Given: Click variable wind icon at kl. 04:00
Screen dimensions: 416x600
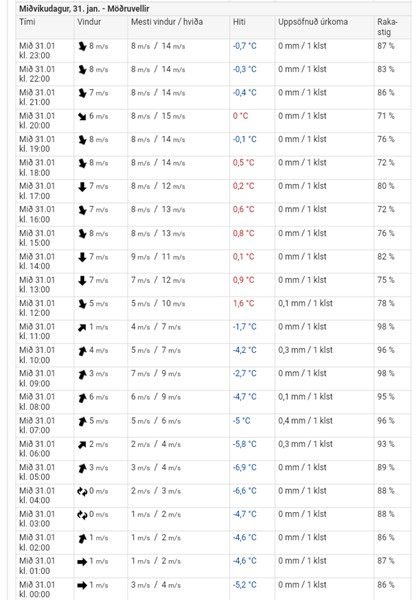Looking at the screenshot, I should 82,491.
